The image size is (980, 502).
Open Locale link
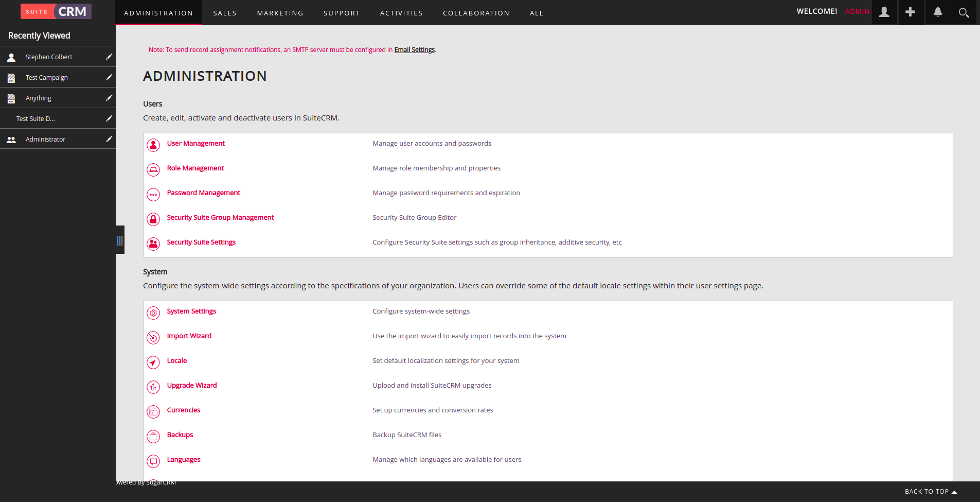(x=177, y=361)
